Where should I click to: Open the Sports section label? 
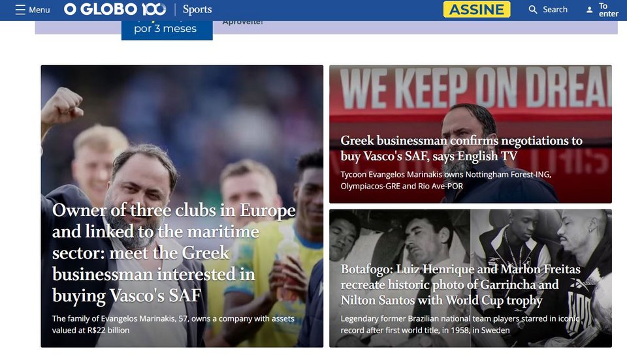coord(197,9)
